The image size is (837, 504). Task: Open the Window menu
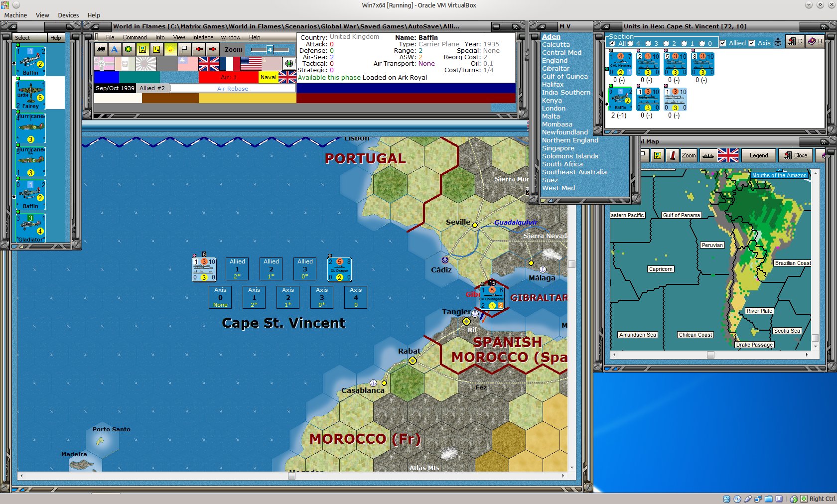tap(231, 37)
